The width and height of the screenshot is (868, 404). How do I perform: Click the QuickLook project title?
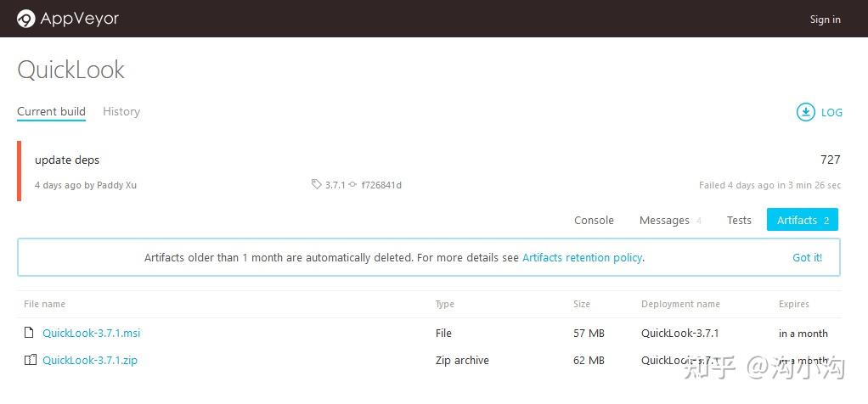tap(71, 70)
